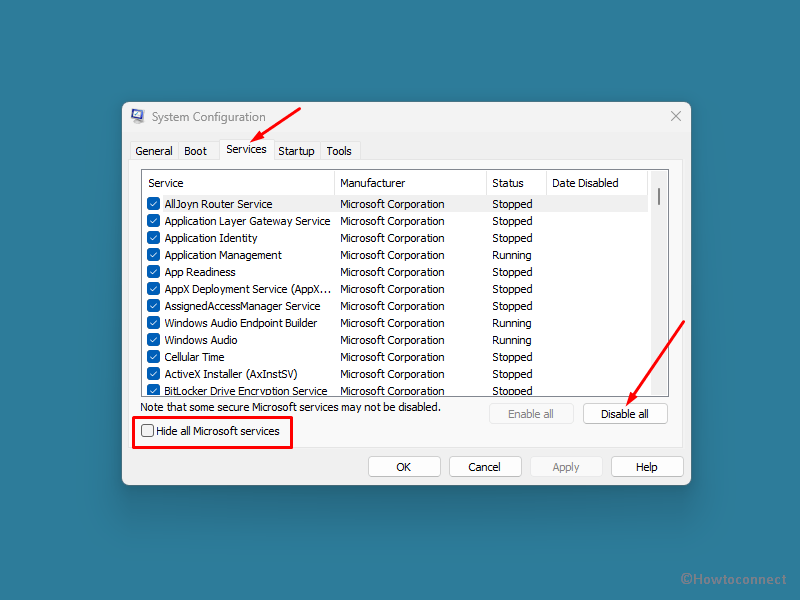This screenshot has width=800, height=600.
Task: Close the System Configuration dialog
Action: (x=676, y=116)
